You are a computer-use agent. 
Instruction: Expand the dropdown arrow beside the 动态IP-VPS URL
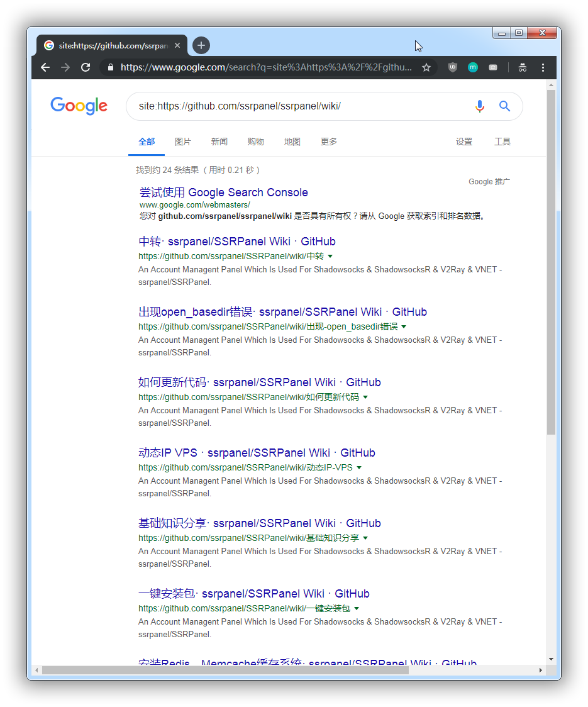(x=359, y=467)
